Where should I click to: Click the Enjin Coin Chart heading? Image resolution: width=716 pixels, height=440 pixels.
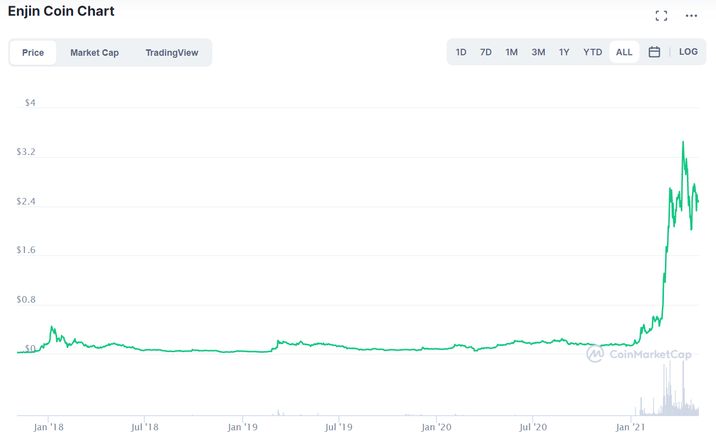coord(61,11)
